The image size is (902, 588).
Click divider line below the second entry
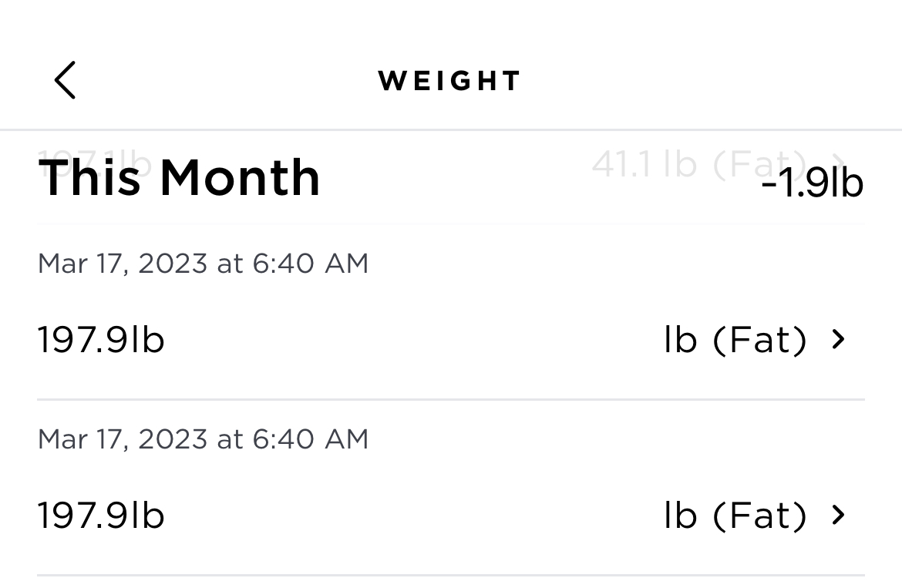tap(451, 575)
